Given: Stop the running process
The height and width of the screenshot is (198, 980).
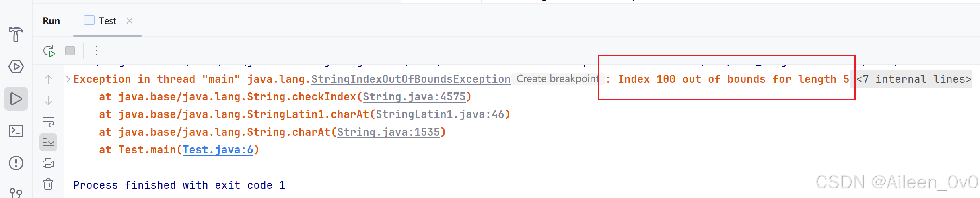Looking at the screenshot, I should pyautogui.click(x=70, y=51).
